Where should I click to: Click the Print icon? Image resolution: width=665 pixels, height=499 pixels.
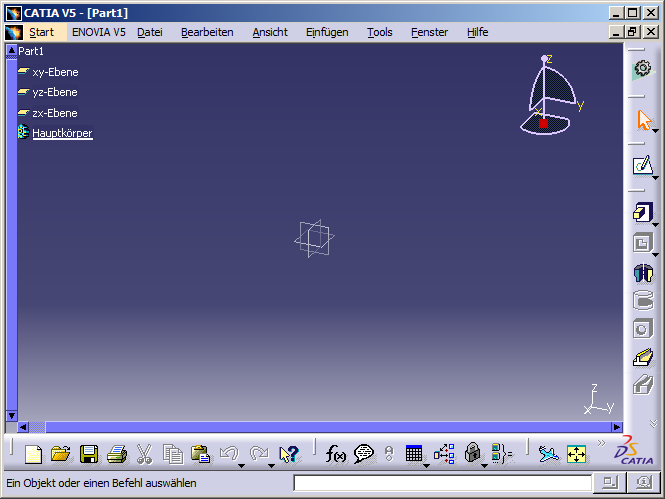coord(117,454)
